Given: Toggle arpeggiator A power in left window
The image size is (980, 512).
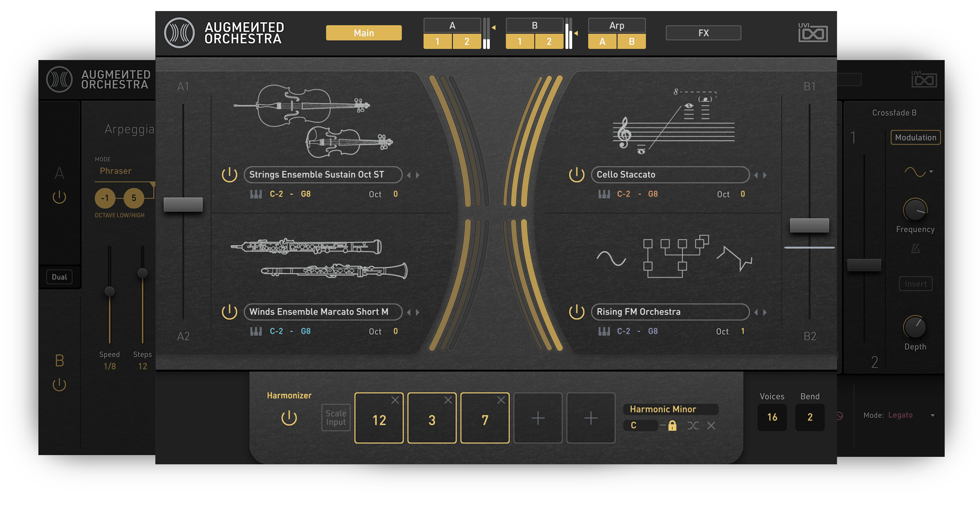Looking at the screenshot, I should tap(60, 197).
